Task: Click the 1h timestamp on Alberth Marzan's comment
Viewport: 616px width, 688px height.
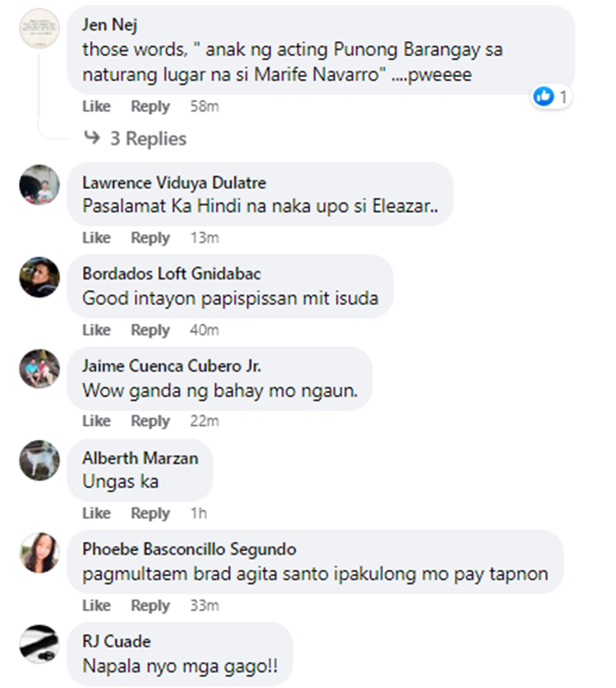Action: pos(198,514)
